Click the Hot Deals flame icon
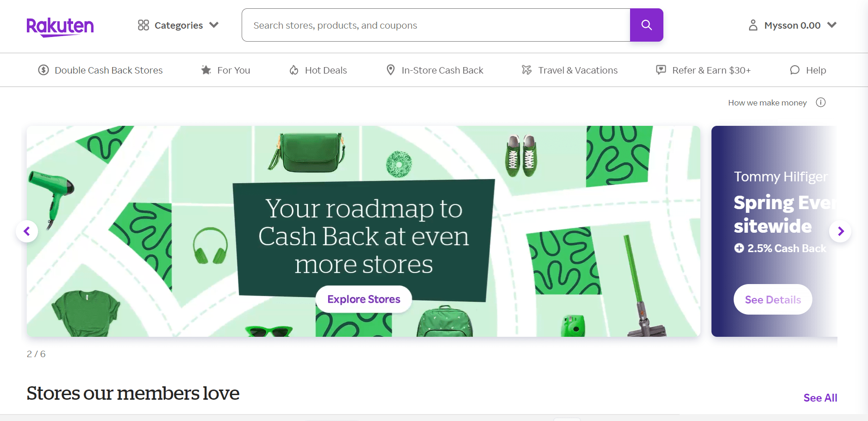868x421 pixels. tap(294, 70)
